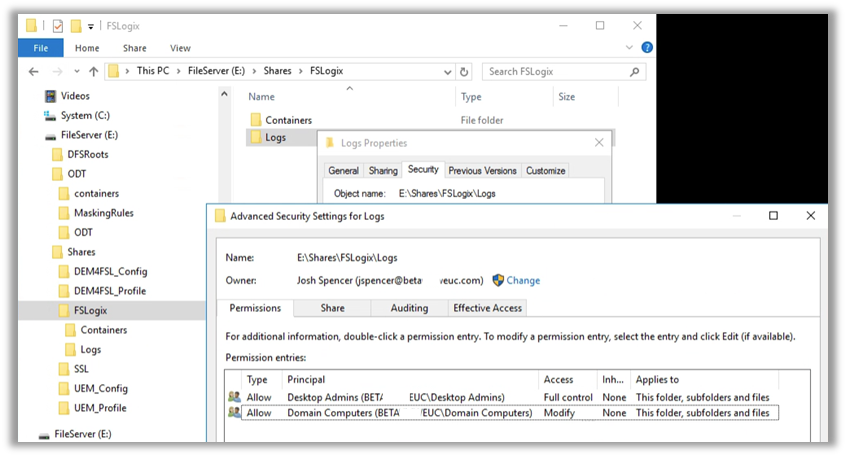The width and height of the screenshot is (846, 456).
Task: Open the address bar history dropdown
Action: coord(446,72)
